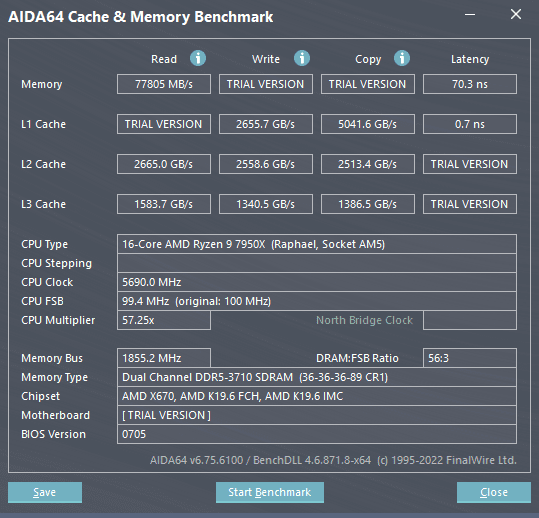This screenshot has height=518, width=539.
Task: Click CPU FSB value 99.4 MHz
Action: click(x=317, y=301)
